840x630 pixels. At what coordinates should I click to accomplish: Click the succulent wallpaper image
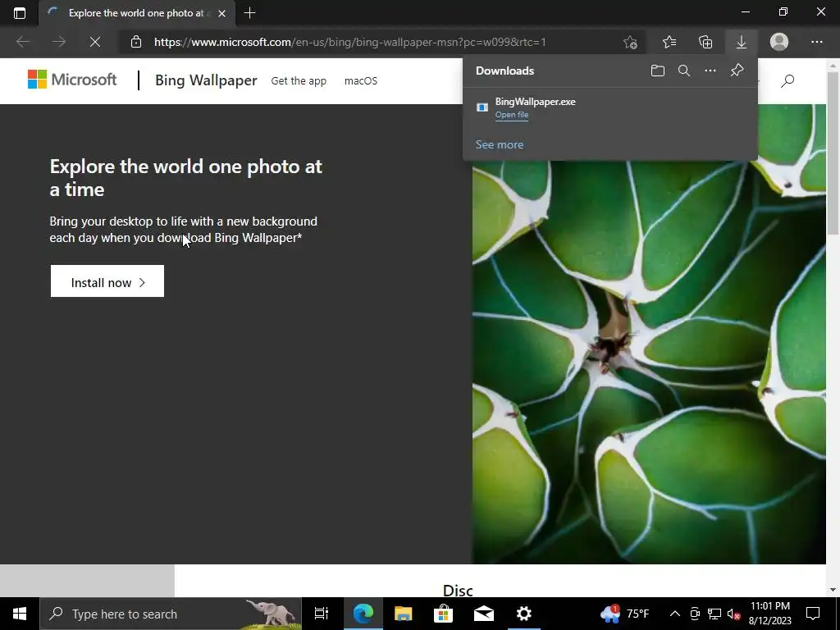pyautogui.click(x=649, y=362)
